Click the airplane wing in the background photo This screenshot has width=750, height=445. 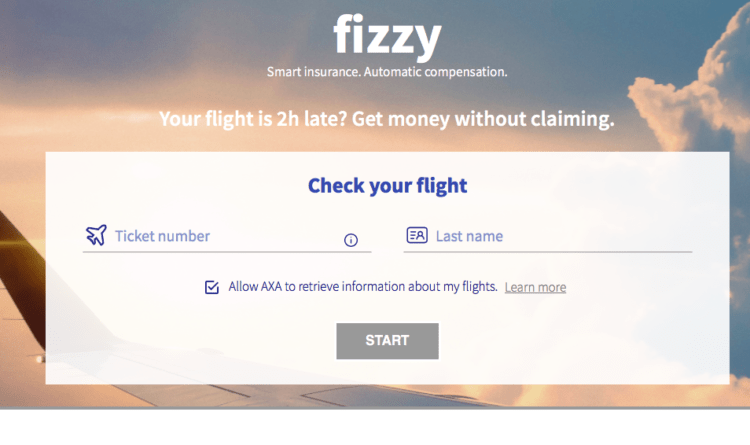[x=18, y=300]
